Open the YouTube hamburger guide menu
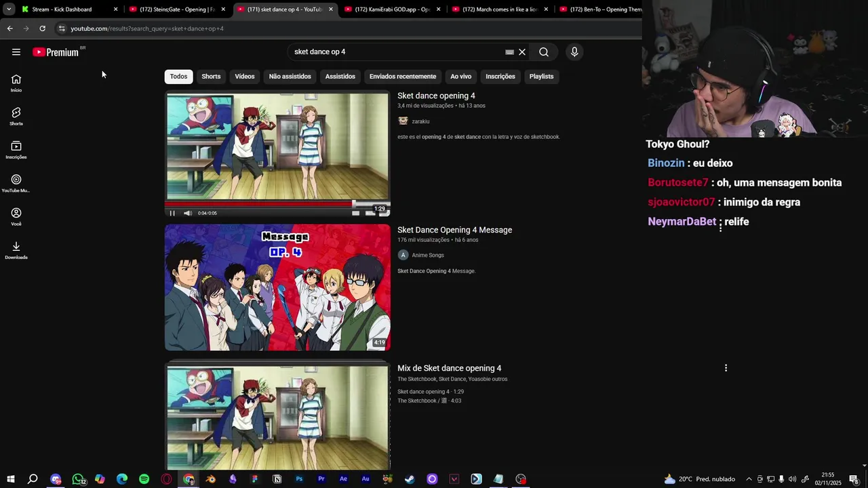The width and height of the screenshot is (868, 488). coord(16,52)
